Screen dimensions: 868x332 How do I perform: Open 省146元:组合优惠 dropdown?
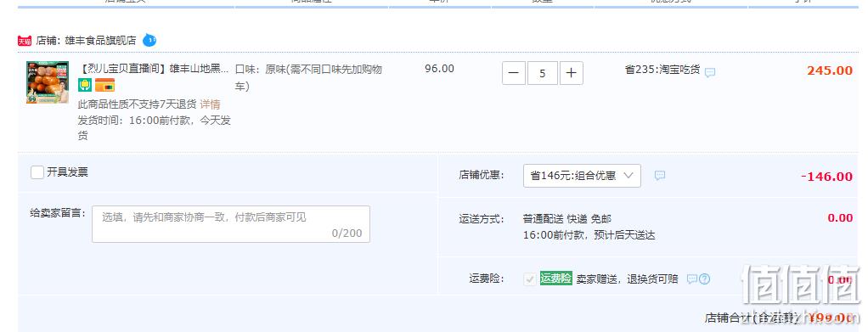coord(582,176)
